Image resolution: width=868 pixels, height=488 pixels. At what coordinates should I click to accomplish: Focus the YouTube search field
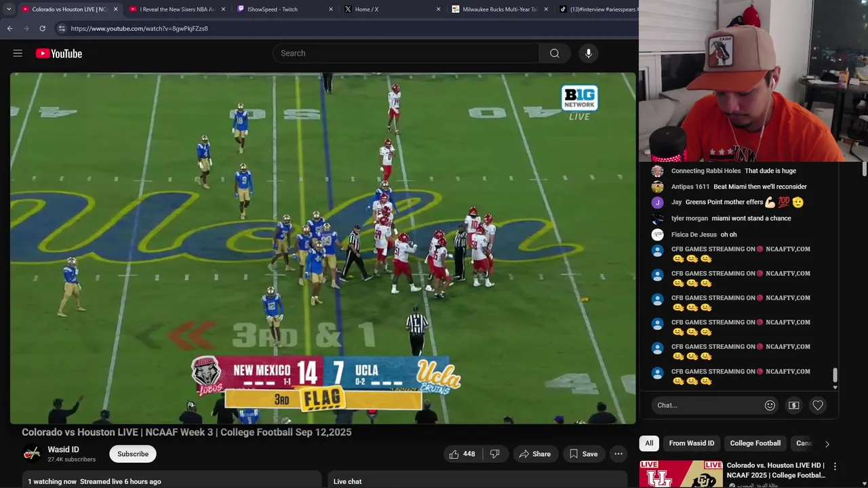click(x=406, y=54)
